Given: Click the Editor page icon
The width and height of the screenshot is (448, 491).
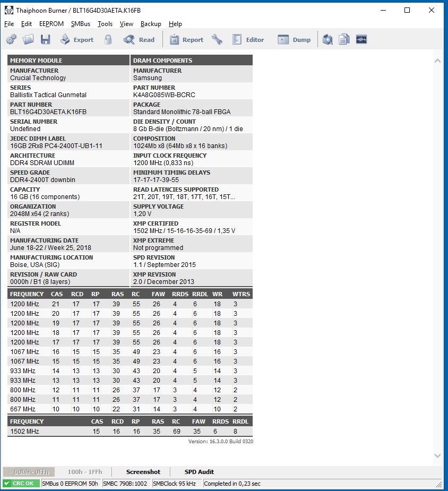Looking at the screenshot, I should [237, 39].
